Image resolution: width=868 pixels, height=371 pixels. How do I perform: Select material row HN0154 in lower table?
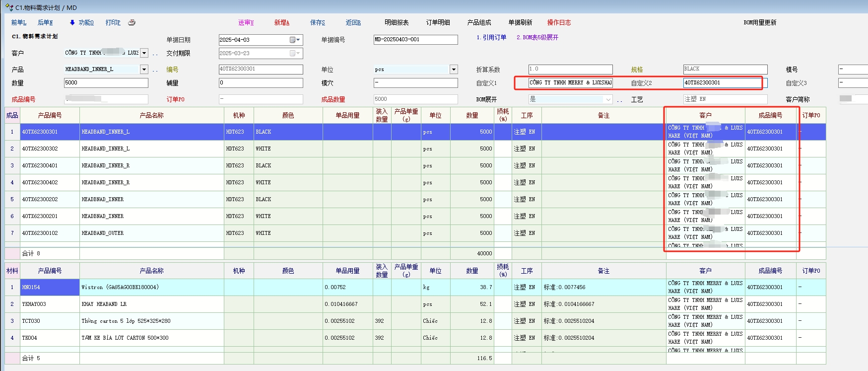pyautogui.click(x=50, y=287)
